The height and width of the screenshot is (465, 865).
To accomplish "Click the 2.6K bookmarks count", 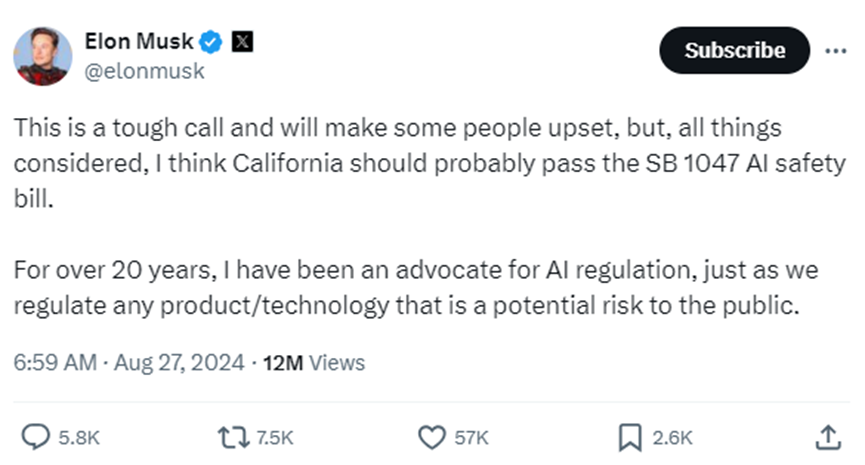I will pyautogui.click(x=670, y=438).
